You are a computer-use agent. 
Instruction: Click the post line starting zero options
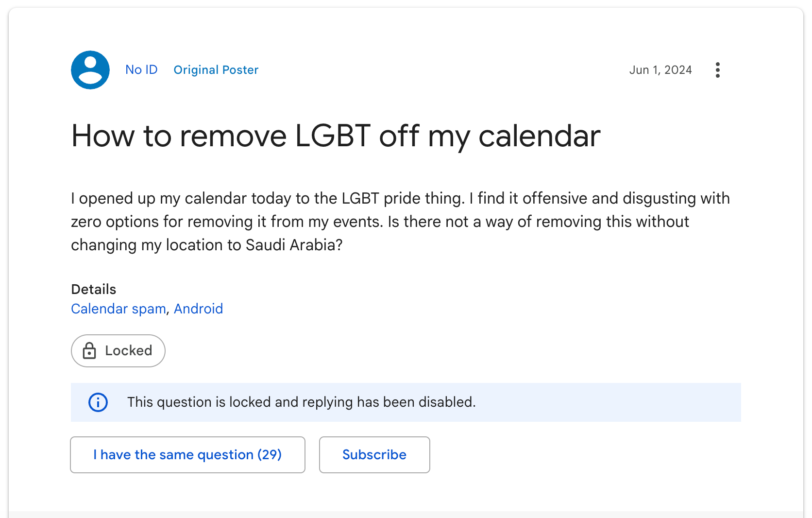coord(380,222)
